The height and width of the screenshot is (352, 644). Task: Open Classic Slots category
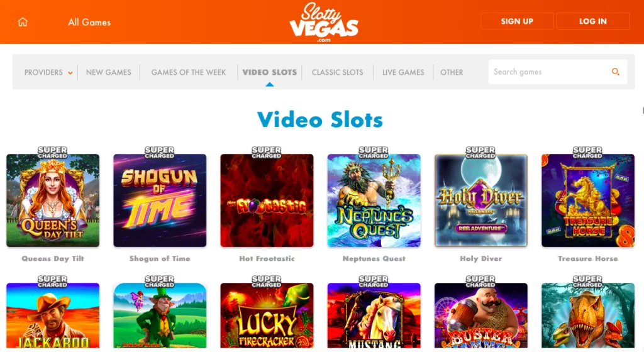[x=337, y=72]
